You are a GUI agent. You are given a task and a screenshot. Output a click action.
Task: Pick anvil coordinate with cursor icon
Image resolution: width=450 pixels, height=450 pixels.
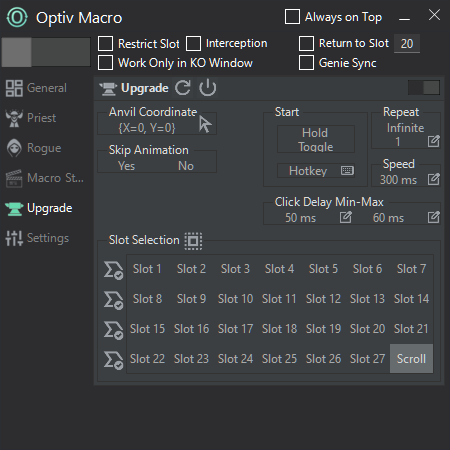[205, 124]
